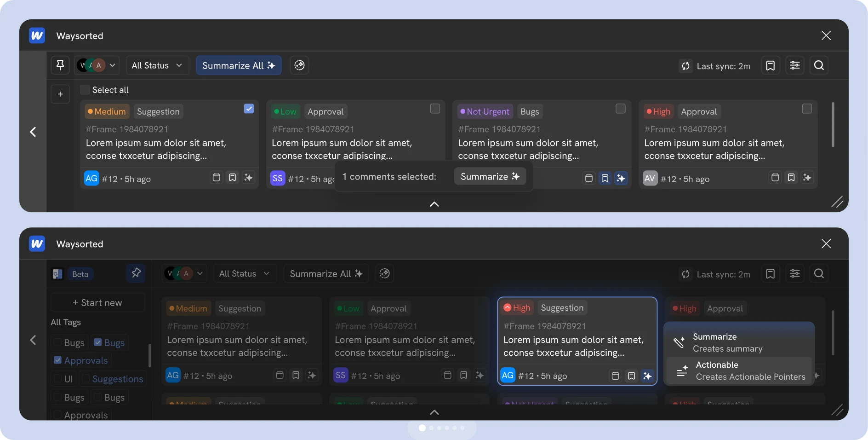
Task: Open filter settings in the upper window toolbar
Action: pyautogui.click(x=795, y=65)
